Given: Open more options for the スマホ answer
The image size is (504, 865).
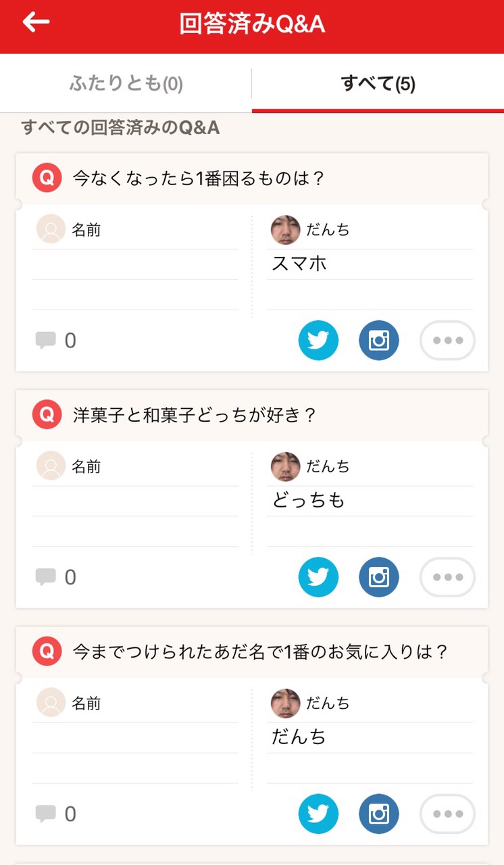Looking at the screenshot, I should [x=447, y=341].
